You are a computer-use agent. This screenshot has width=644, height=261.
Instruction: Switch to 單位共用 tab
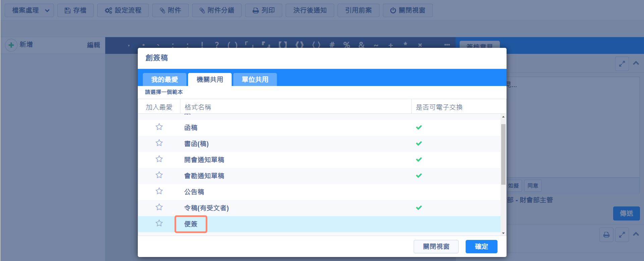[x=255, y=80]
